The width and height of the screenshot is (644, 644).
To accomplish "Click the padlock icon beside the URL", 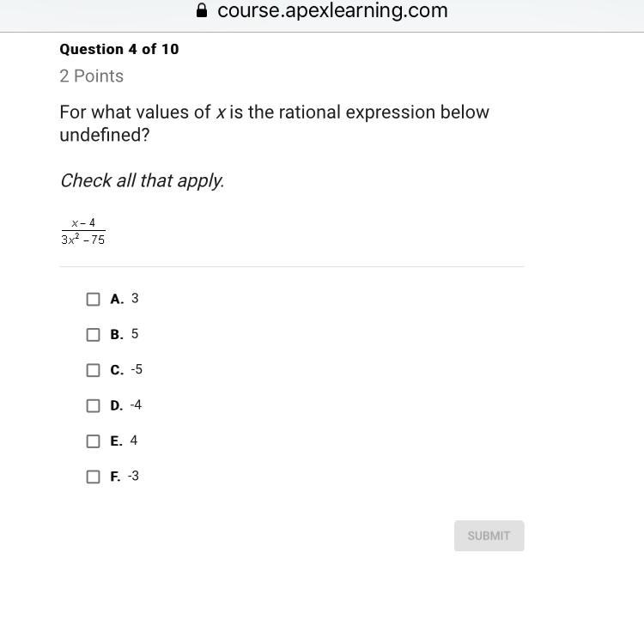I will pos(202,11).
